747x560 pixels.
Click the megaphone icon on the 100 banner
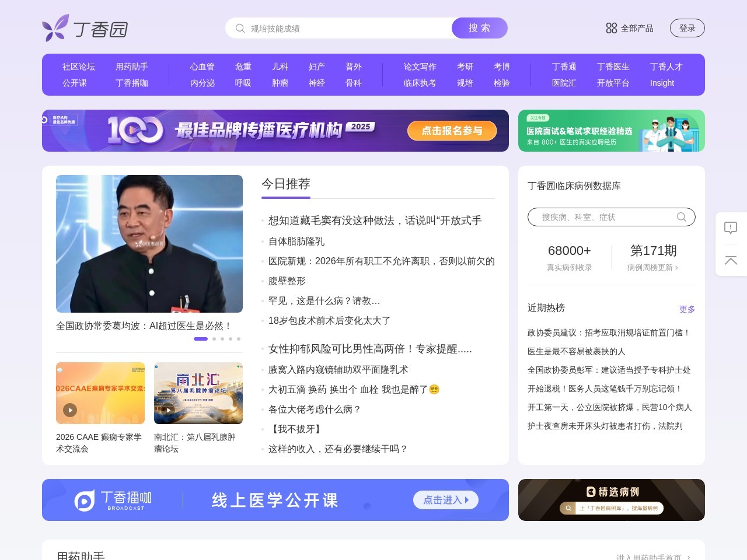click(x=44, y=118)
